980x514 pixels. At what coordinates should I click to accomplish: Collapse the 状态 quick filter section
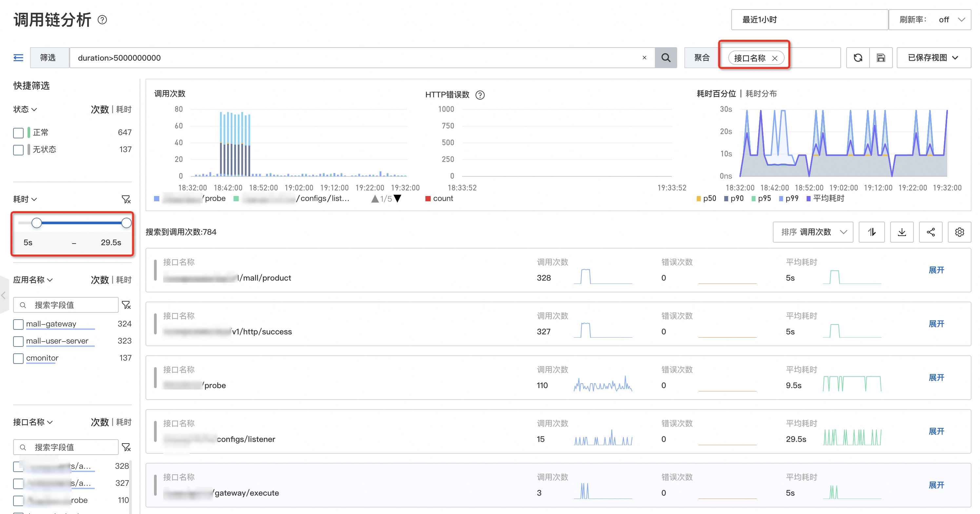tap(25, 109)
